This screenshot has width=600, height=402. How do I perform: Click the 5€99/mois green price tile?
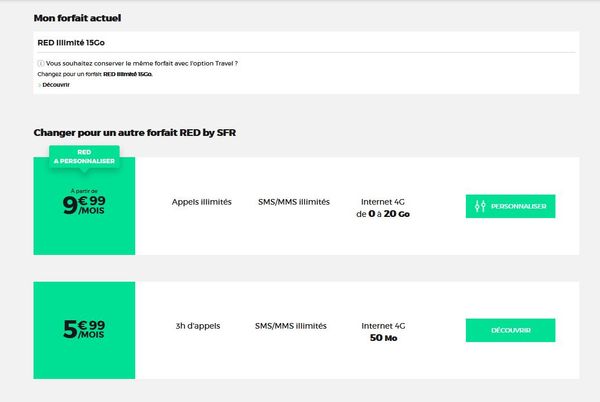click(83, 330)
